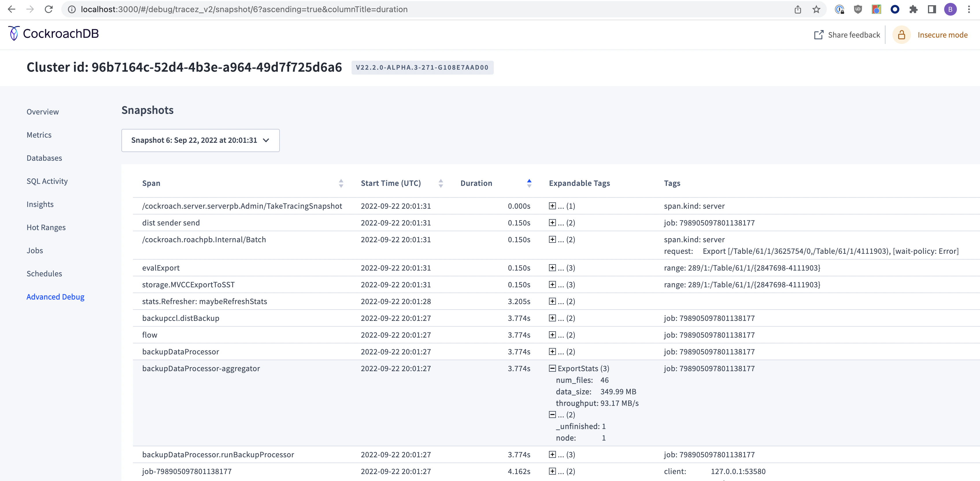
Task: Sort table by Span column arrows
Action: [x=341, y=183]
